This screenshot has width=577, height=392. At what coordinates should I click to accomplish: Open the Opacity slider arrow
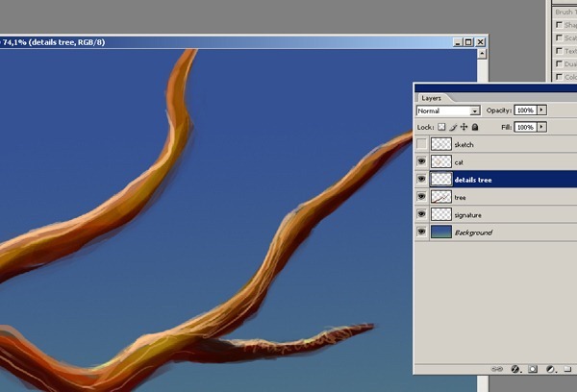click(542, 110)
